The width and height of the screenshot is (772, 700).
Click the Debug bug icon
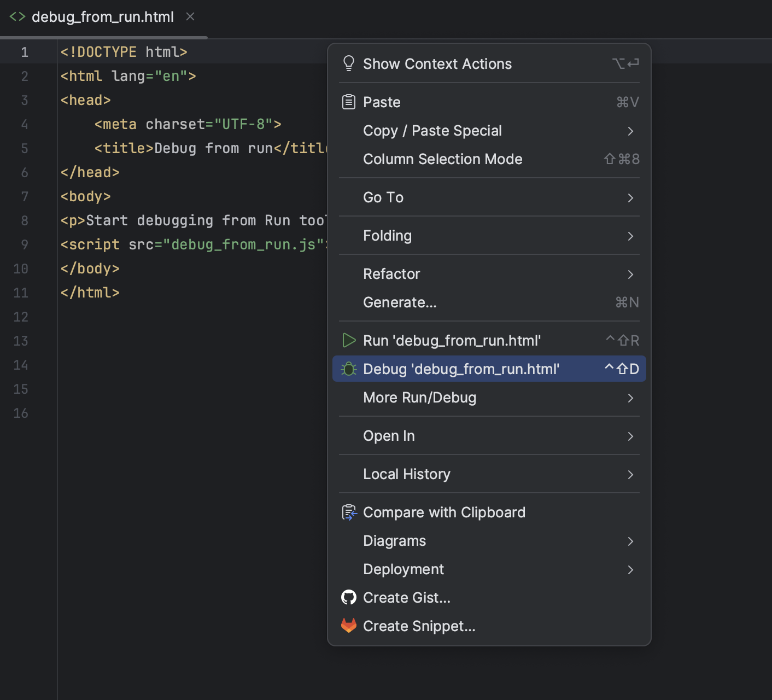tap(349, 369)
